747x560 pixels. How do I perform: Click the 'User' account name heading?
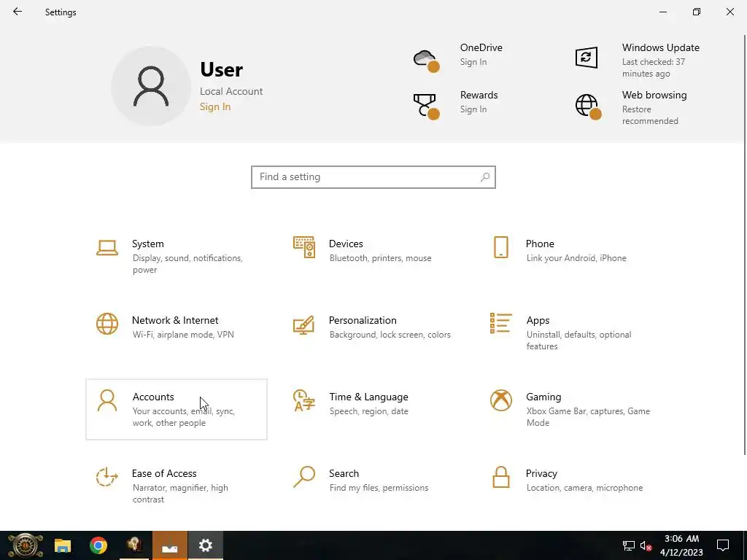tap(221, 69)
